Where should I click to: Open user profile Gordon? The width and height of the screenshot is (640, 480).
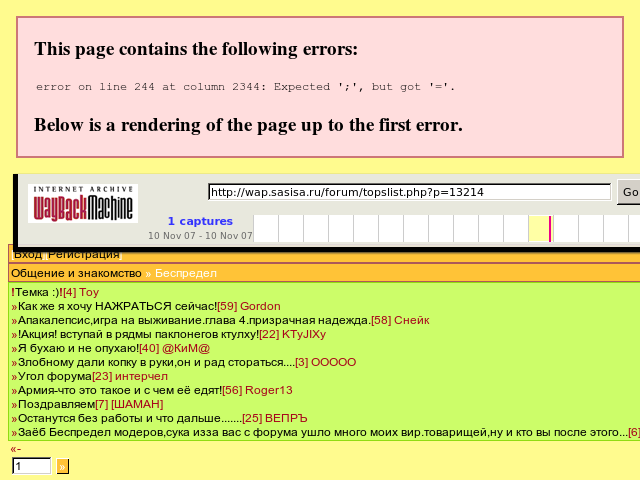click(x=260, y=306)
